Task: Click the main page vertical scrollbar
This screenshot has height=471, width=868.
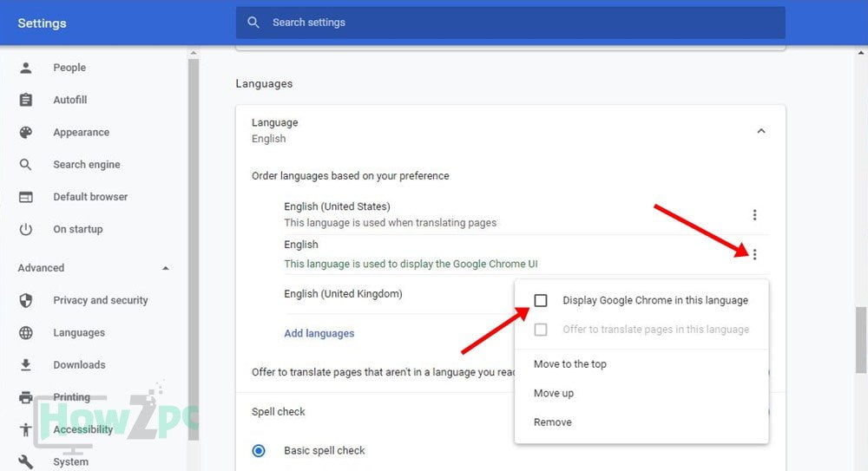Action: point(861,340)
